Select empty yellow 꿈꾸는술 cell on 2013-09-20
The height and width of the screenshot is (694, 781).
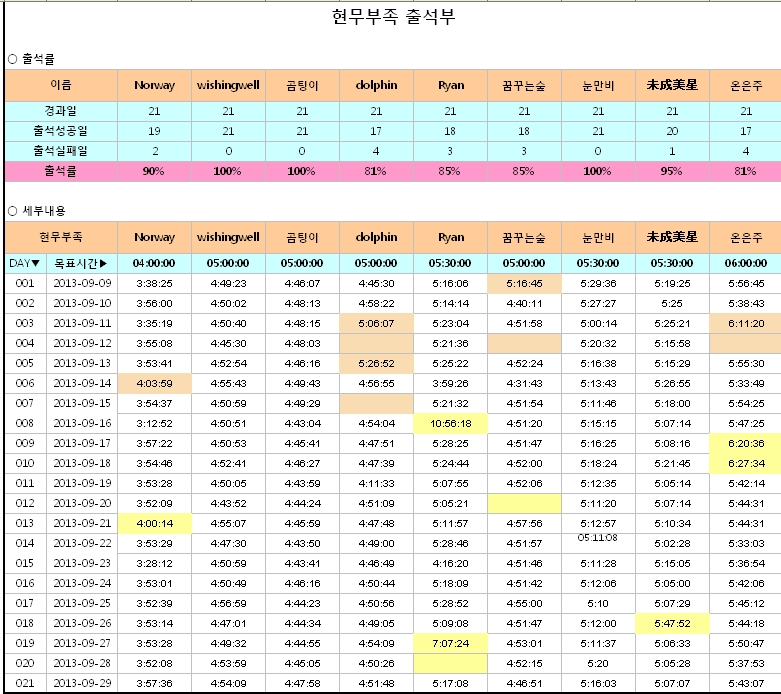click(x=524, y=503)
